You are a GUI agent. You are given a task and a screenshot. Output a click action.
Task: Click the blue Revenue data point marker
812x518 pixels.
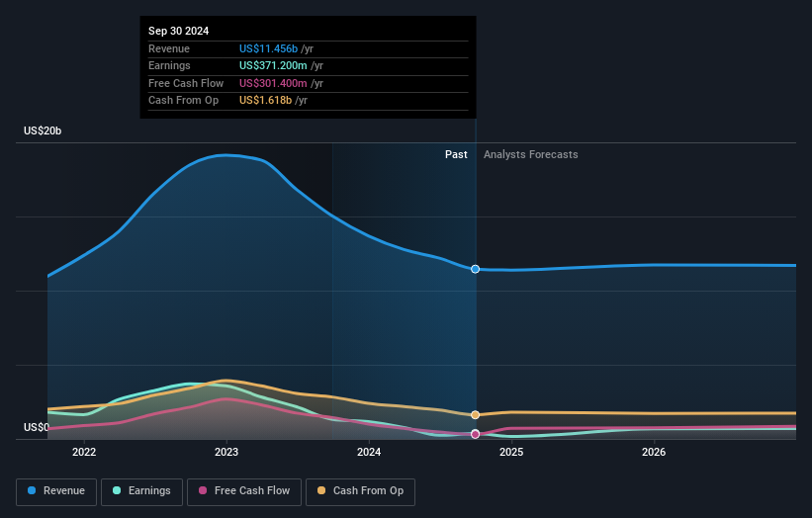[476, 269]
